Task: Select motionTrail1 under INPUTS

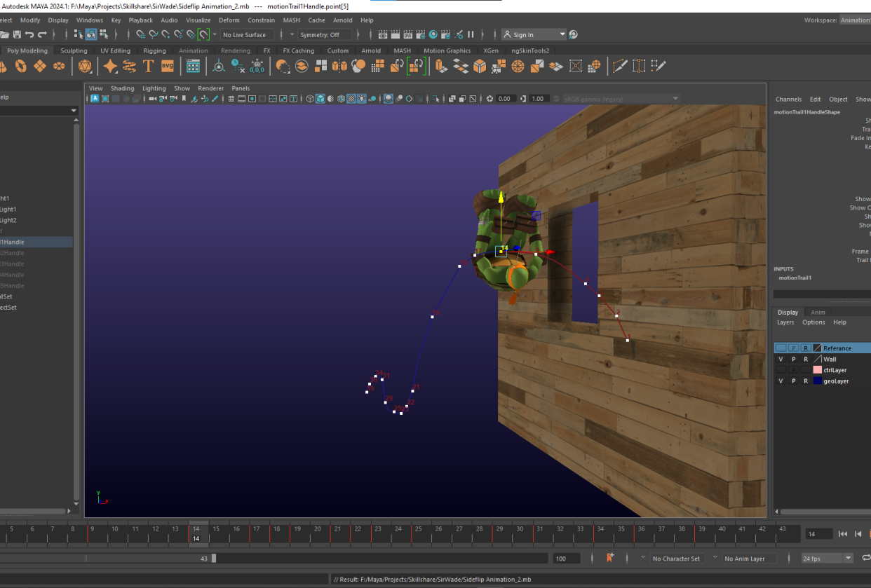Action: click(795, 278)
